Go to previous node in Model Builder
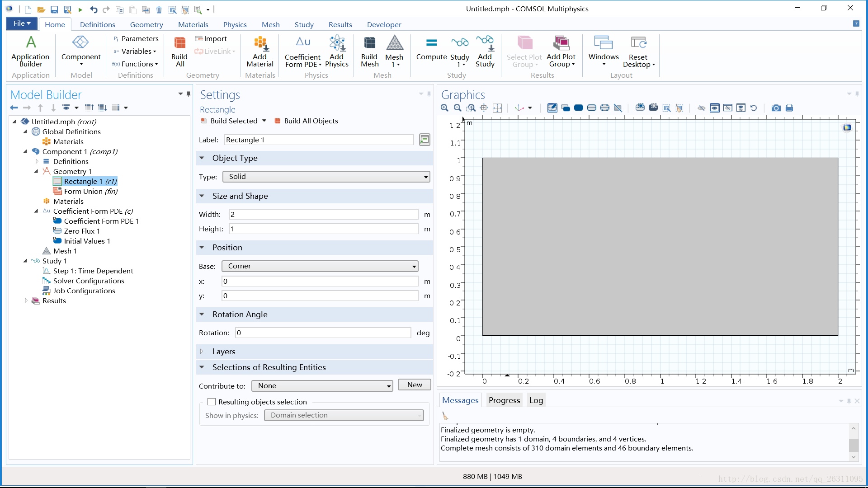The width and height of the screenshot is (868, 488). click(x=14, y=108)
